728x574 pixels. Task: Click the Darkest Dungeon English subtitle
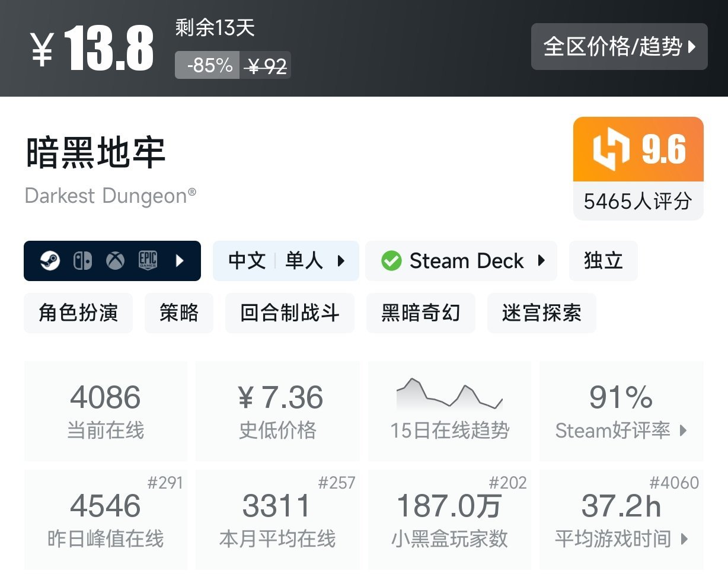110,196
